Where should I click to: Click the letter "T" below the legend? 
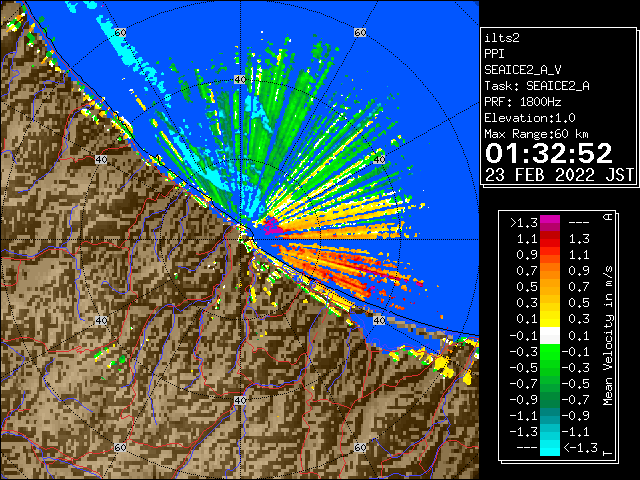(608, 453)
